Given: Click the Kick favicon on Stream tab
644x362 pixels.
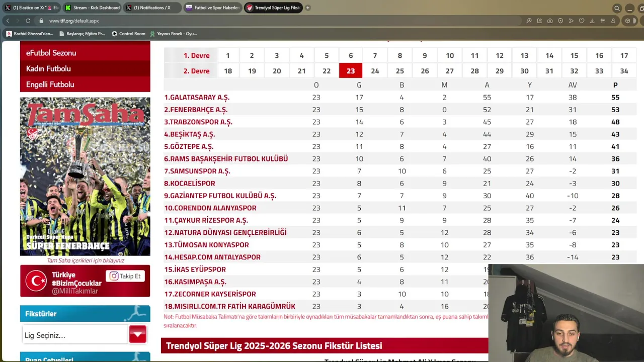Looking at the screenshot, I should (68, 8).
